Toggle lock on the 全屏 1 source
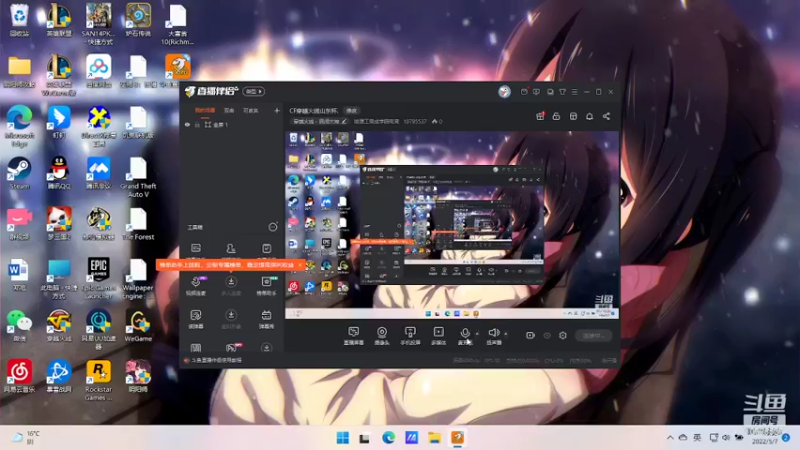The image size is (800, 450). tap(197, 124)
